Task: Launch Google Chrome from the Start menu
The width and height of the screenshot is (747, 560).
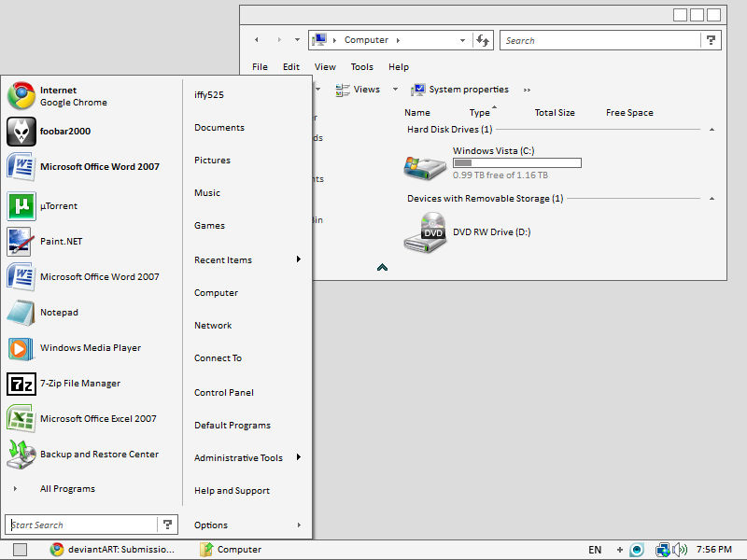Action: pos(21,96)
